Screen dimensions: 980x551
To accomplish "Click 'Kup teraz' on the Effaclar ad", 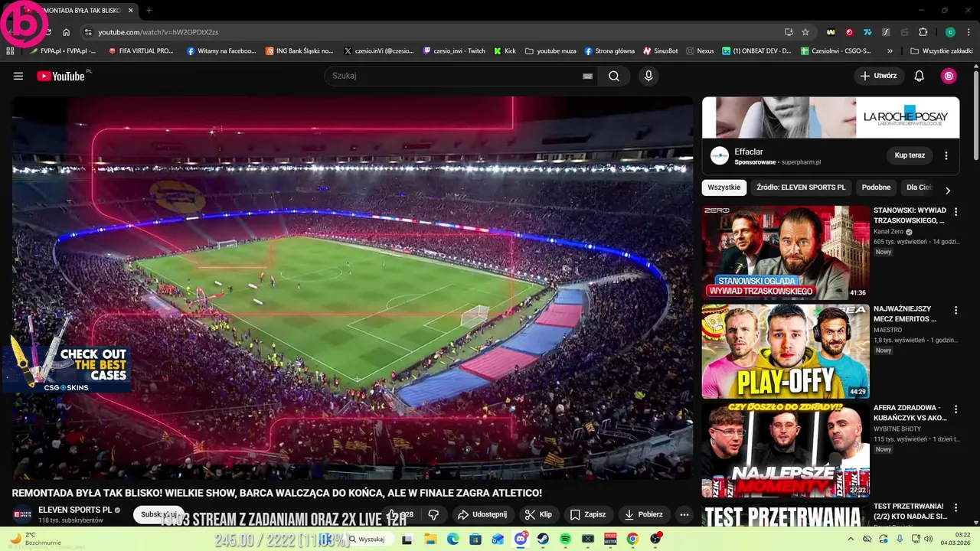I will tap(910, 155).
